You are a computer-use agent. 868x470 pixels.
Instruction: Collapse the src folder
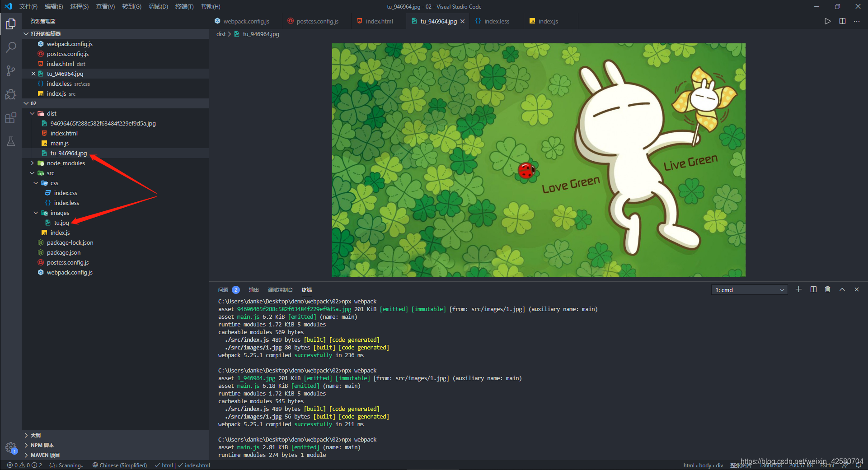point(32,173)
